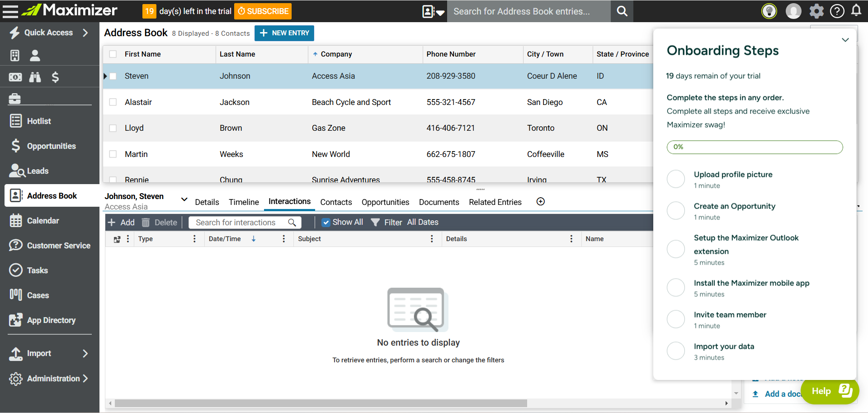Click the search magnifier button in top bar

(x=622, y=11)
